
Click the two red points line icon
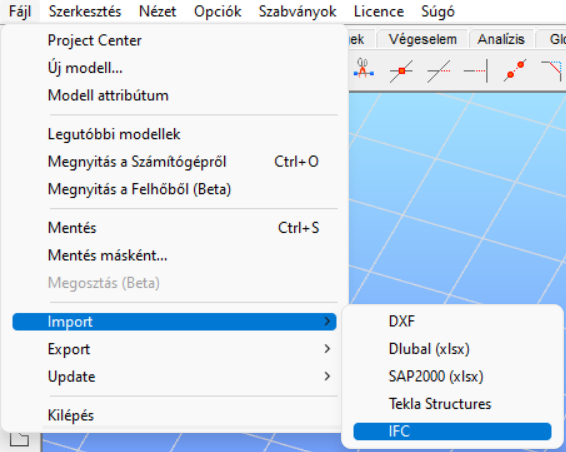[x=515, y=70]
